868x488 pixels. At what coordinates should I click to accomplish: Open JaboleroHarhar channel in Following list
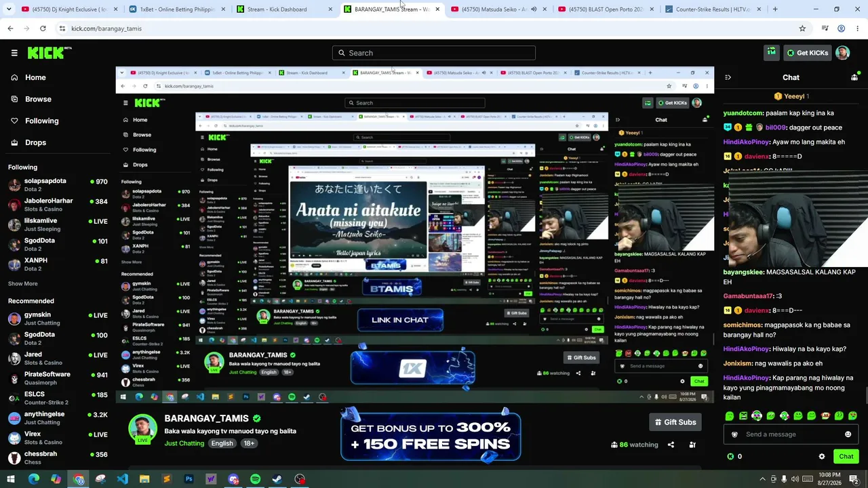pos(58,205)
